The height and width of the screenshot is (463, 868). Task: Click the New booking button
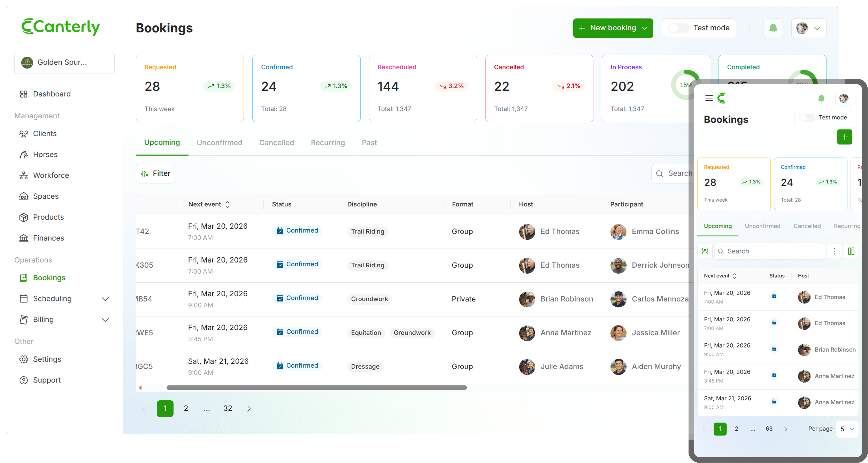(613, 28)
